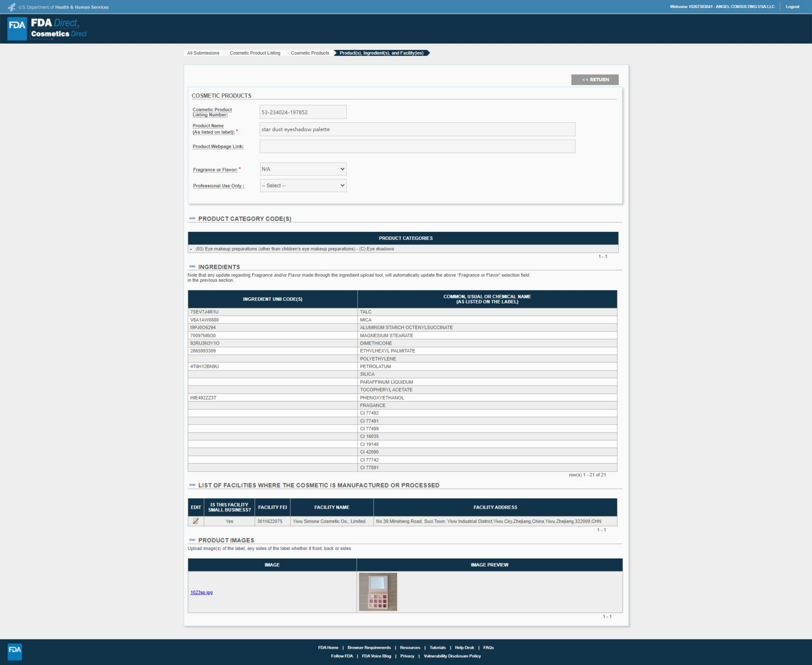Image resolution: width=812 pixels, height=665 pixels.
Task: Click the FDA Direct logo in header
Action: pyautogui.click(x=47, y=28)
